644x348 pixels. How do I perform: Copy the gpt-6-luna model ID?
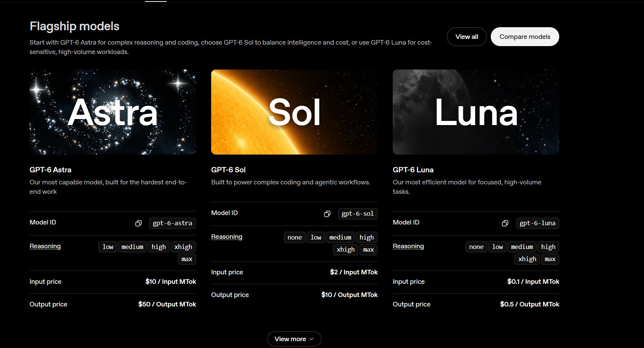[x=505, y=223]
